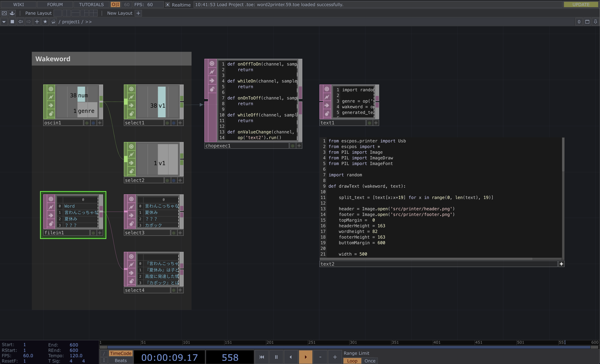Click the pane minimize down-arrow at far right
Viewport: 600px width, 364px height.
pyautogui.click(x=595, y=22)
